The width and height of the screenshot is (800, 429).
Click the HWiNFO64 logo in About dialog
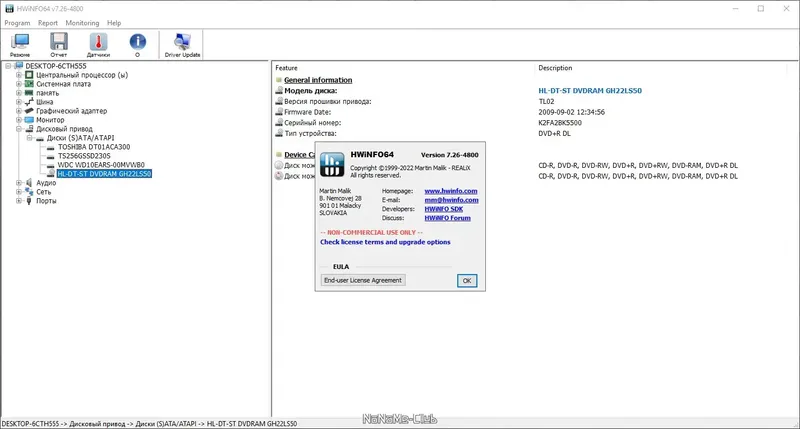332,164
